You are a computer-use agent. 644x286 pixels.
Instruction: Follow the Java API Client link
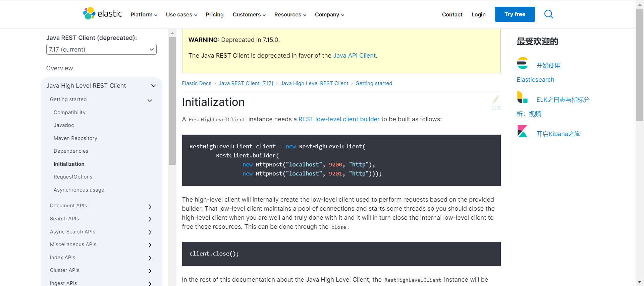point(354,56)
